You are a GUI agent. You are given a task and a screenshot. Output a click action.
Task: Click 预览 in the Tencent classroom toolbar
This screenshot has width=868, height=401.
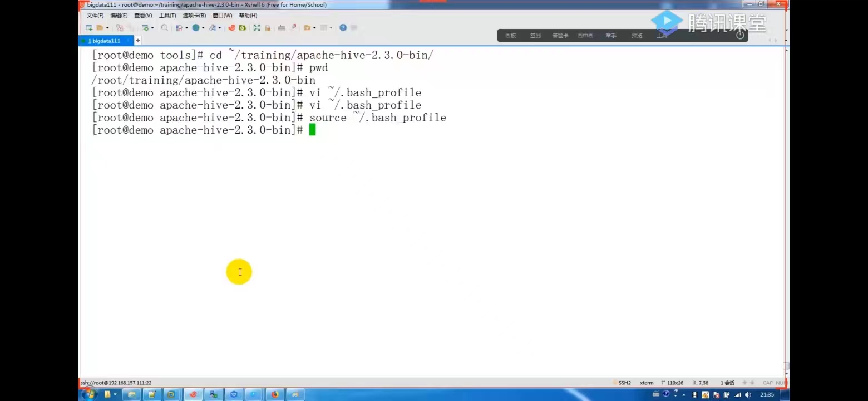tap(637, 36)
